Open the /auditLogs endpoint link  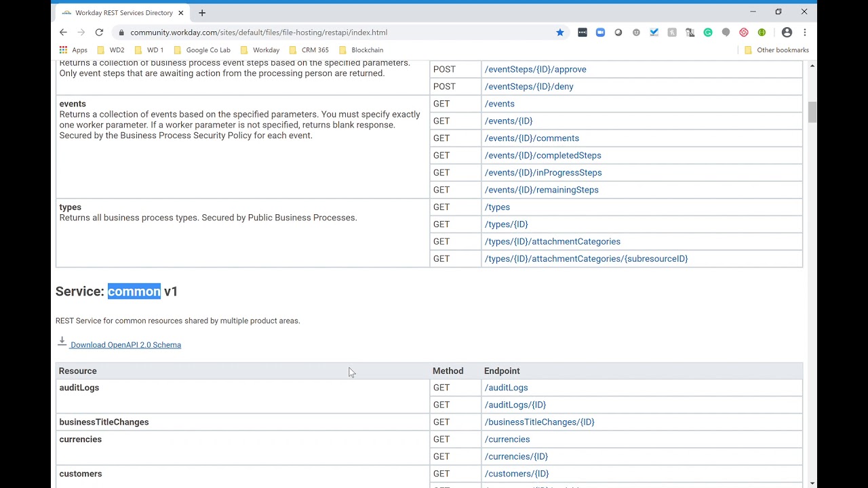point(506,388)
